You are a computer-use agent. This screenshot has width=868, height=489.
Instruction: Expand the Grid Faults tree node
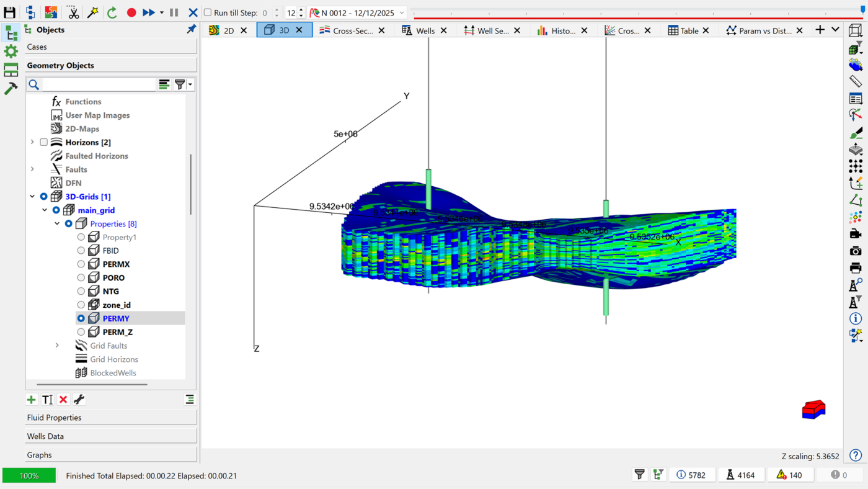tap(57, 346)
